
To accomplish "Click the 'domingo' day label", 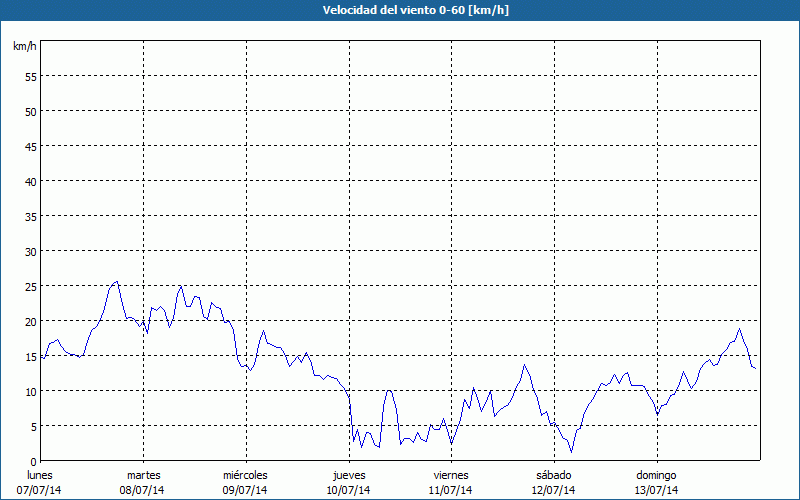I will [656, 475].
